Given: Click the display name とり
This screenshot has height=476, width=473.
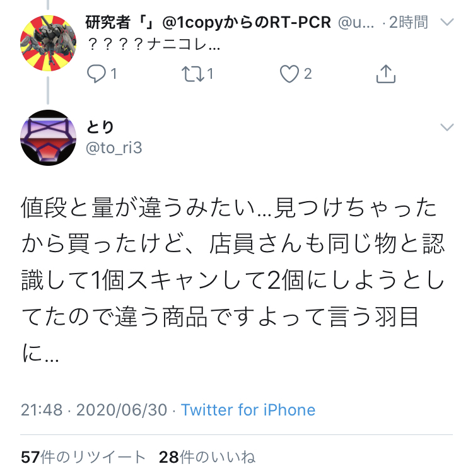Looking at the screenshot, I should (100, 127).
